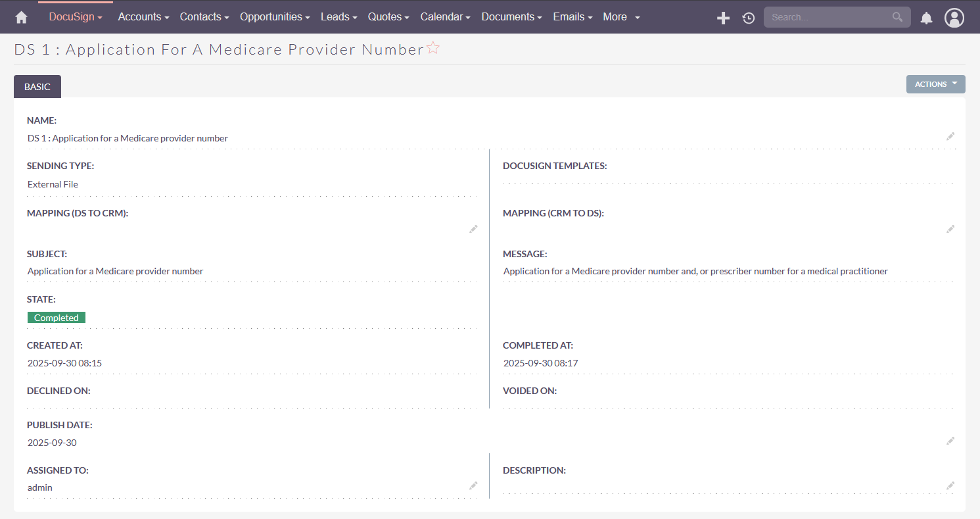Expand the More menu

(x=620, y=16)
